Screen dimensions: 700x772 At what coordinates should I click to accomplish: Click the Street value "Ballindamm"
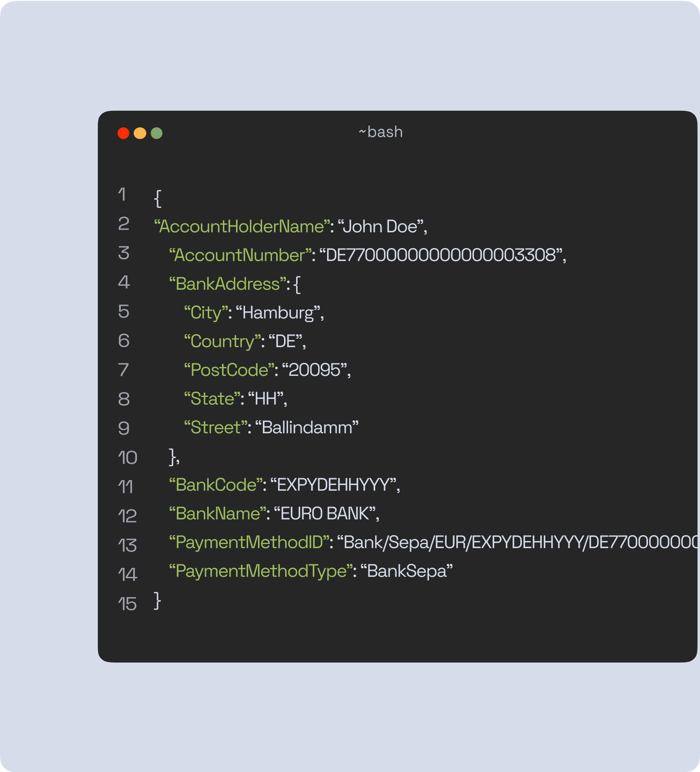307,427
